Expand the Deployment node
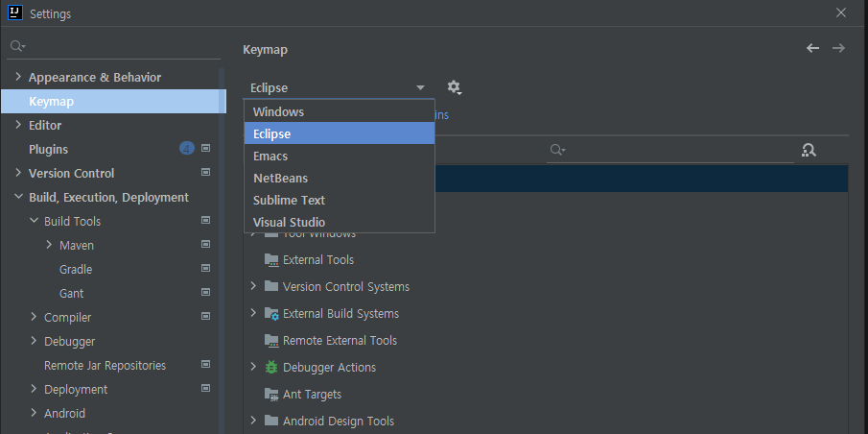Screen dimensions: 868x434 click(34, 389)
